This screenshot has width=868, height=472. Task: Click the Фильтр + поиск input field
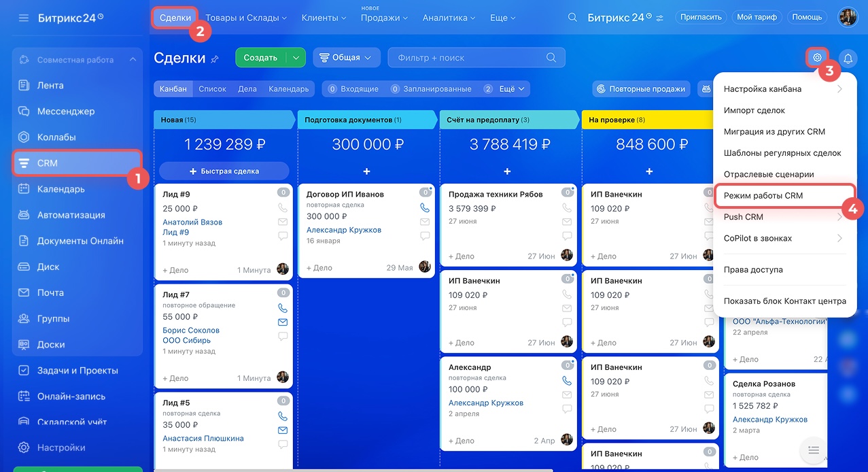coord(476,58)
